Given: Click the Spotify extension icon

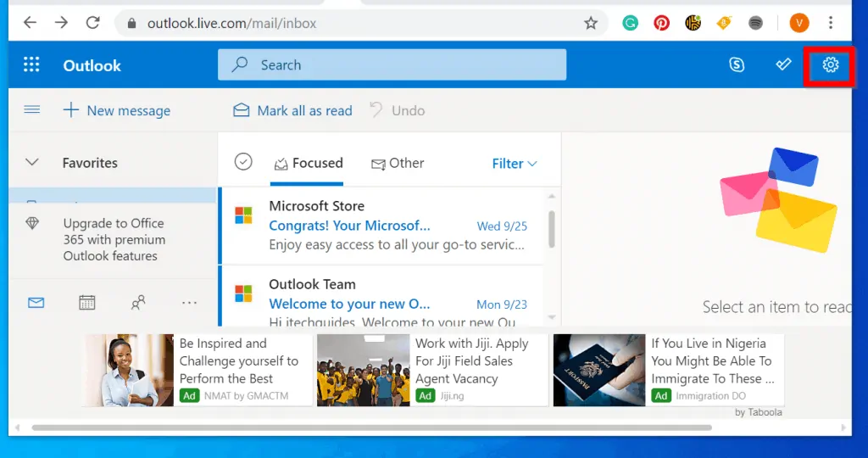Looking at the screenshot, I should [x=755, y=23].
